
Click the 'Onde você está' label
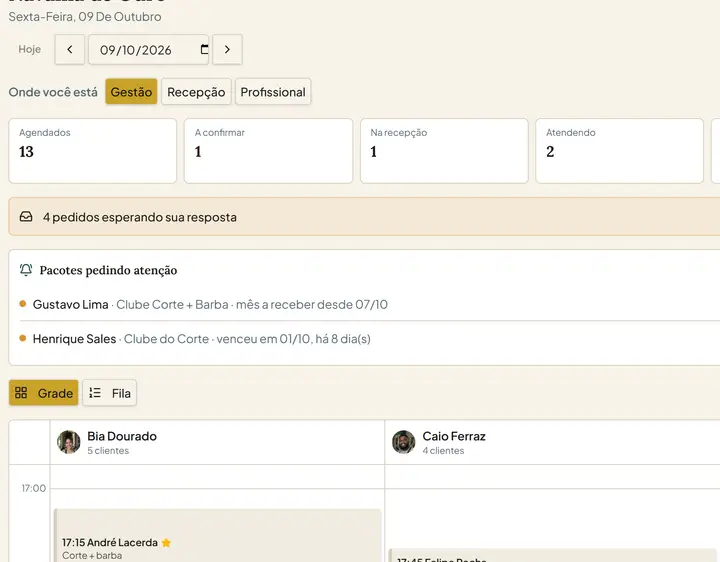tap(53, 92)
